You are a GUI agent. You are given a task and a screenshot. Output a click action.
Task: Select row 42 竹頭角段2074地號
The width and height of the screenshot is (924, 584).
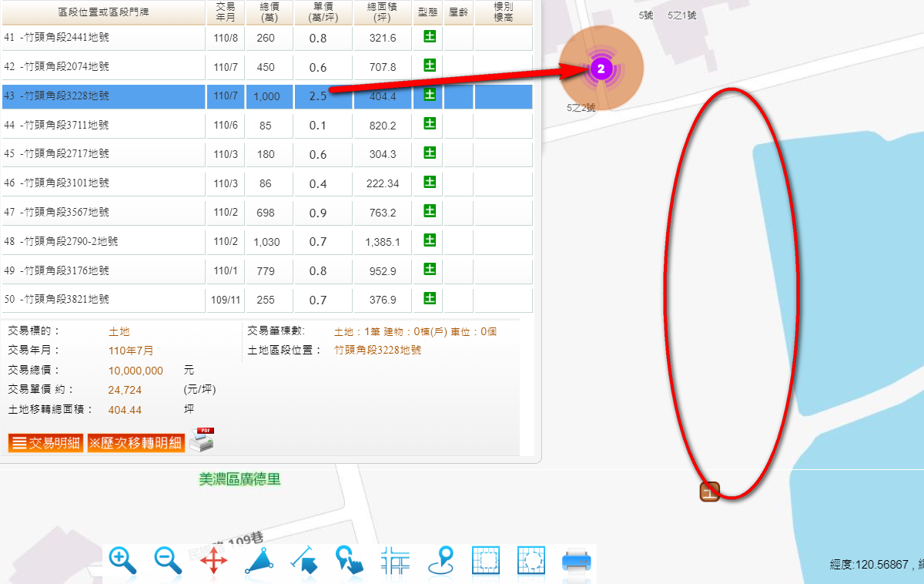[x=267, y=67]
